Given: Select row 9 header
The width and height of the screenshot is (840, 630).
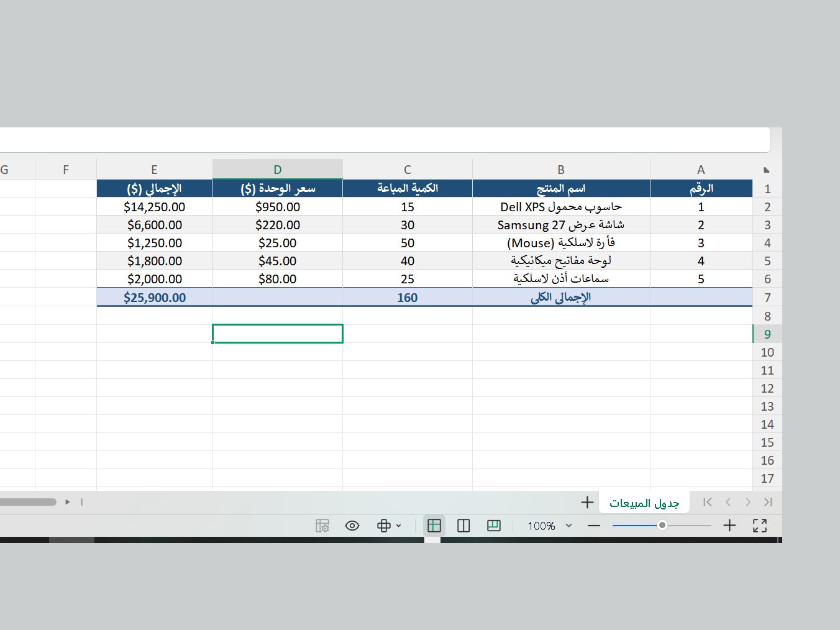Looking at the screenshot, I should pyautogui.click(x=767, y=334).
